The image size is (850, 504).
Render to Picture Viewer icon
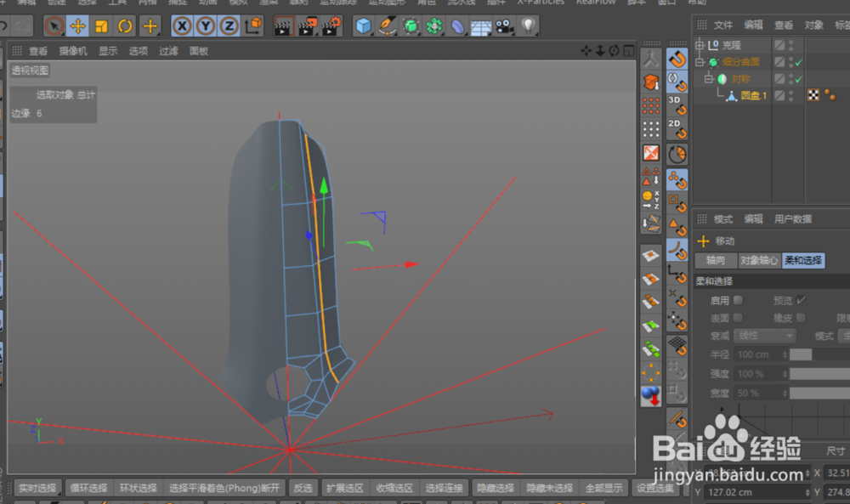[x=307, y=26]
